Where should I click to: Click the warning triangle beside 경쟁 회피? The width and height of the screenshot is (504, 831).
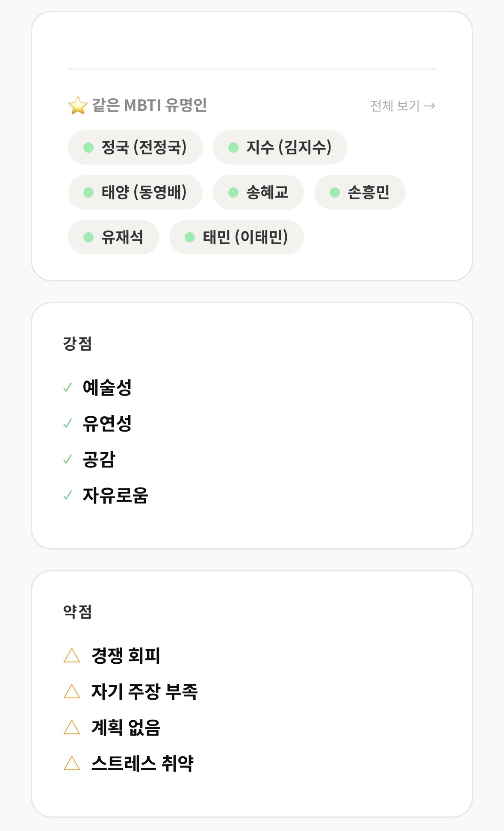point(72,656)
